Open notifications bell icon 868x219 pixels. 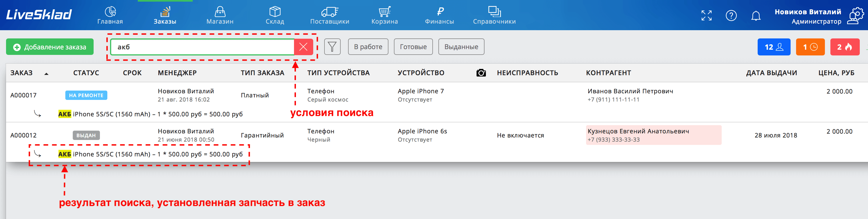click(756, 16)
